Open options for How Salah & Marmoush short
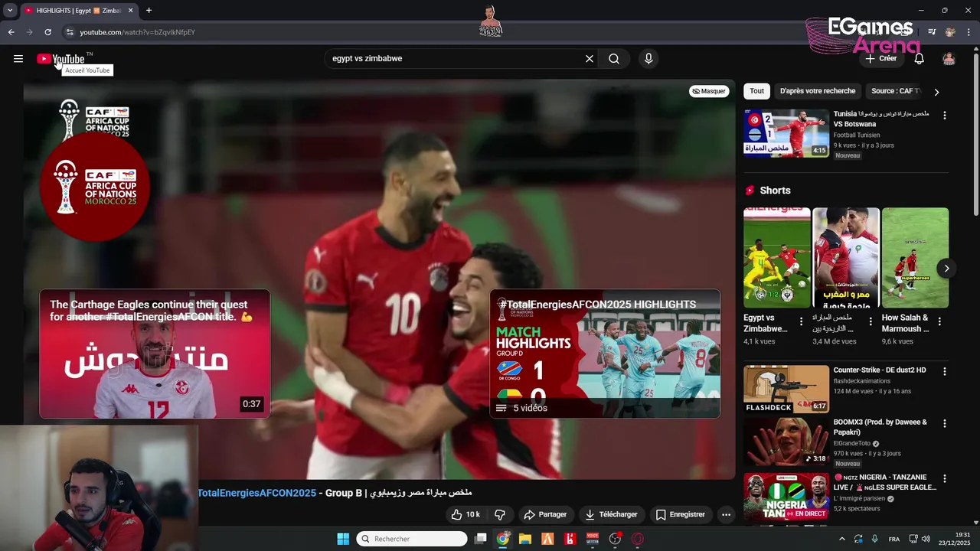Viewport: 980px width, 551px height. pos(939,321)
